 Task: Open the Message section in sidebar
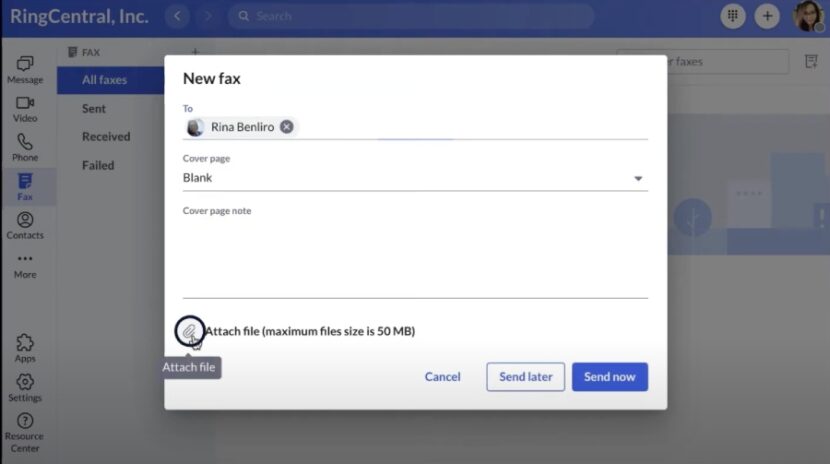tap(25, 69)
